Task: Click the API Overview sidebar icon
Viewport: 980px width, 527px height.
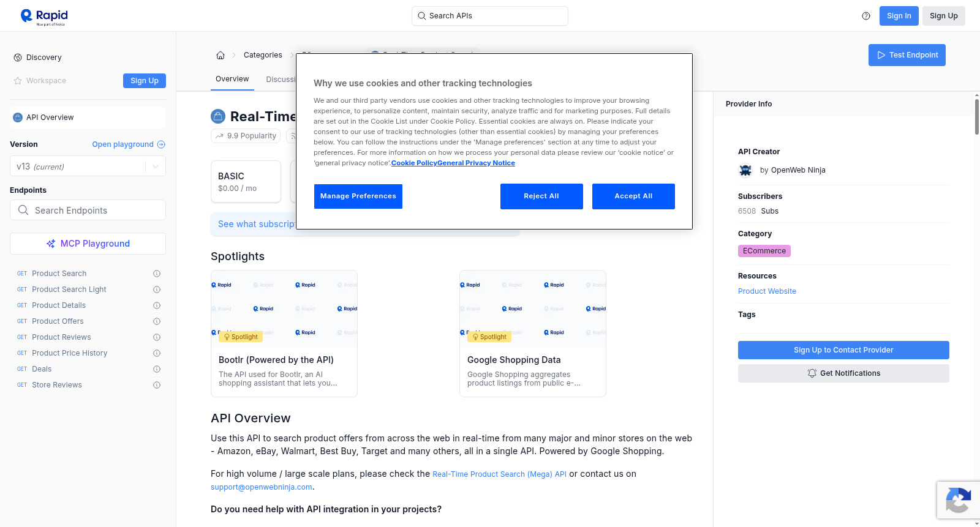Action: (18, 118)
